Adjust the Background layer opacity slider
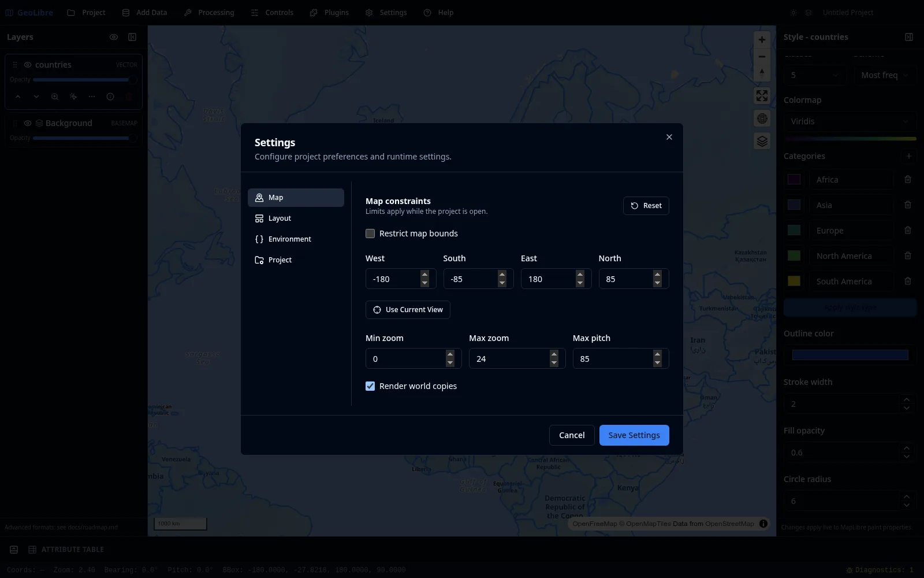924x578 pixels. 85,138
